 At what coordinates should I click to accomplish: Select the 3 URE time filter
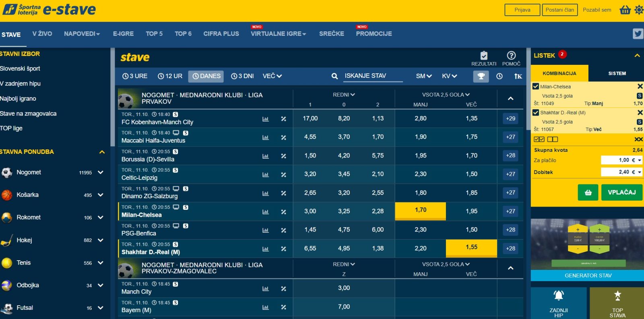click(135, 76)
